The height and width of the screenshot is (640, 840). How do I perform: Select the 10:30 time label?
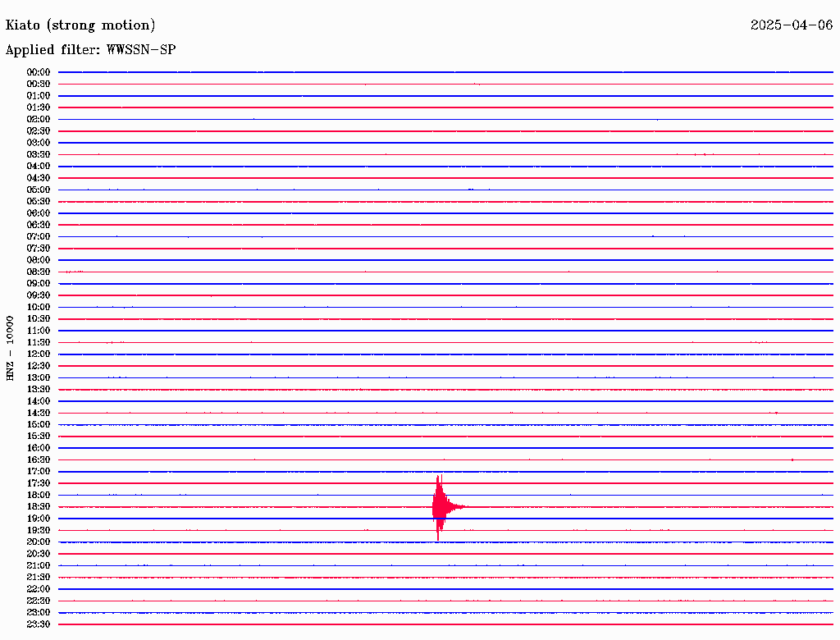click(39, 318)
